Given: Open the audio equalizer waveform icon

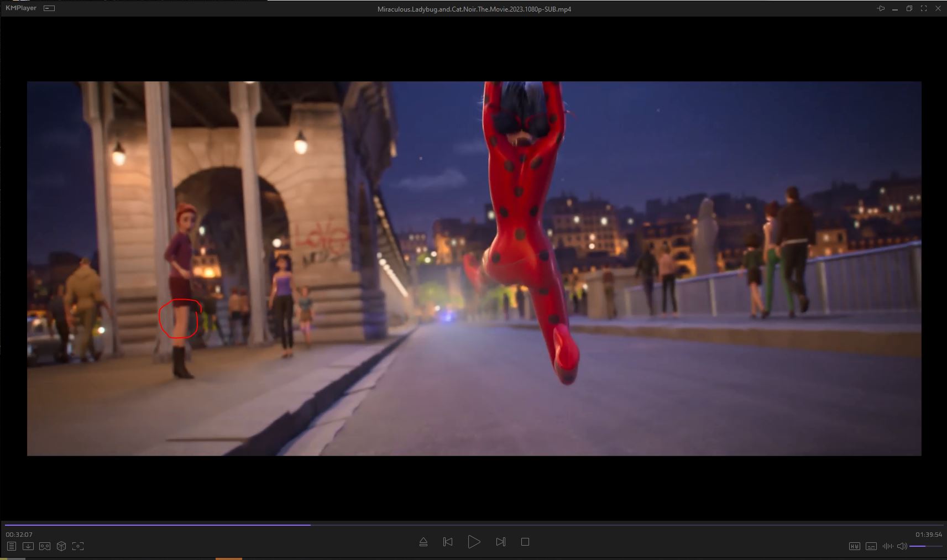Looking at the screenshot, I should (888, 546).
